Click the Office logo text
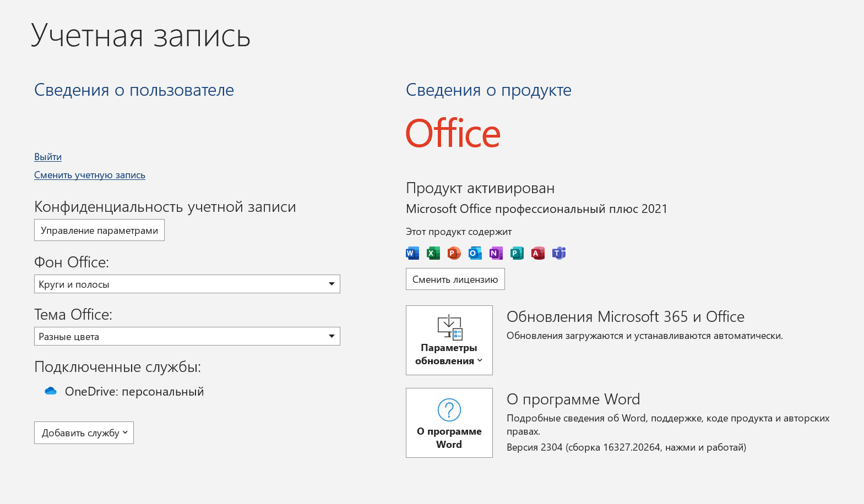 point(453,134)
